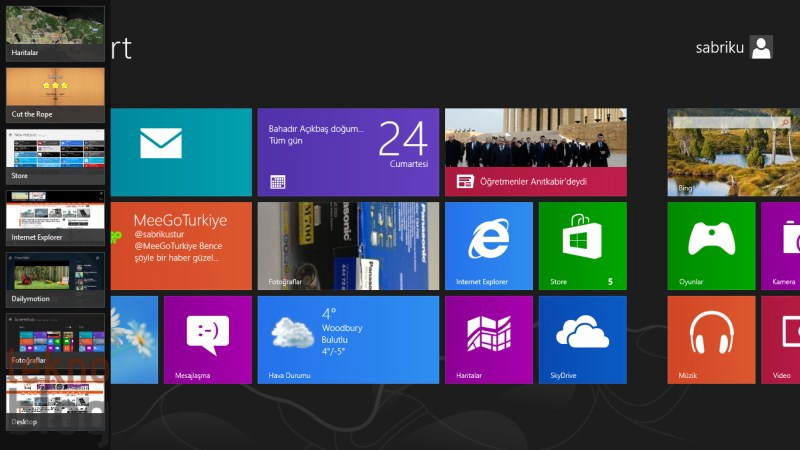Screen dimensions: 800x450
Task: Open the green Store tile
Action: tap(583, 246)
